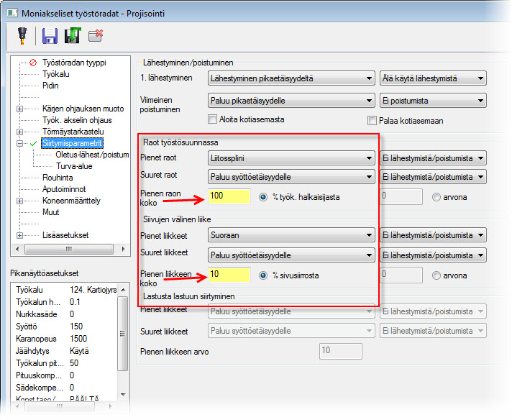Click quick view list scroll up arrow

coord(123,290)
